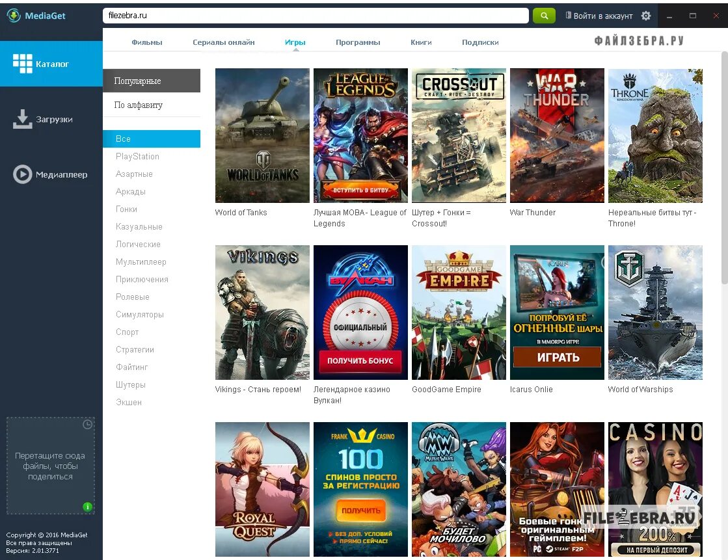Select Популярные sorting option
This screenshot has height=560, width=728.
[152, 81]
